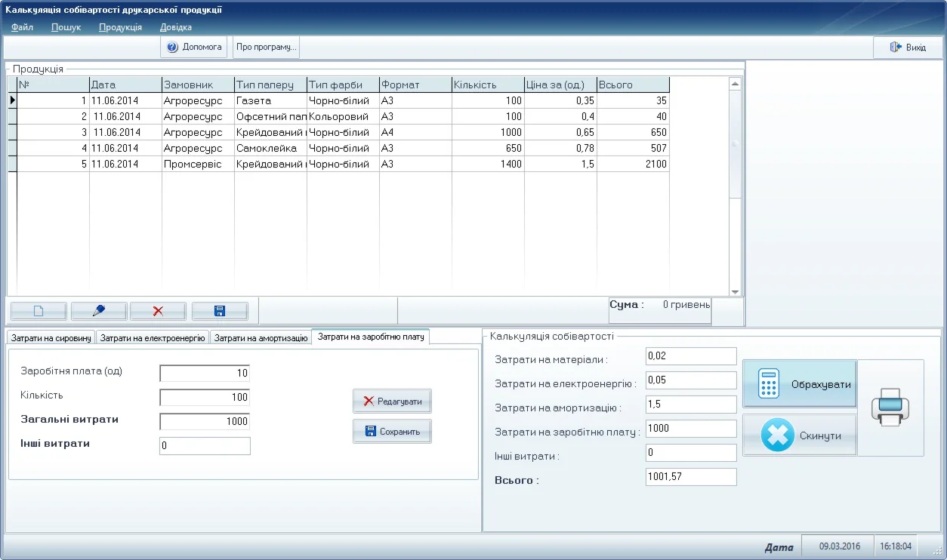Select the Затрати на амортизацію tab
The image size is (947, 560).
pyautogui.click(x=261, y=338)
